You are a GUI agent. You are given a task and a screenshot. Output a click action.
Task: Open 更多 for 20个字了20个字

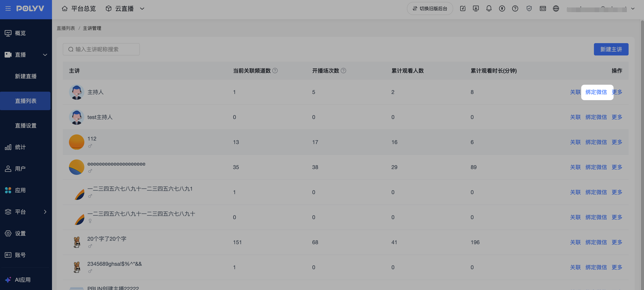tap(617, 242)
